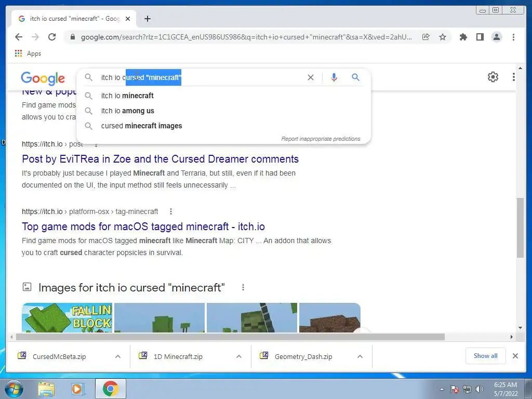The image size is (532, 399).
Task: Open network icon in system tray
Action: 467,389
